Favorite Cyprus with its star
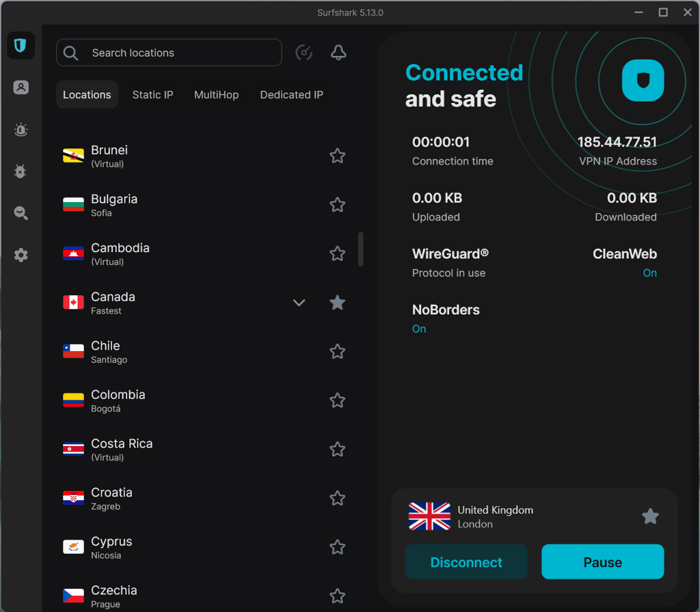700x612 pixels. click(338, 547)
